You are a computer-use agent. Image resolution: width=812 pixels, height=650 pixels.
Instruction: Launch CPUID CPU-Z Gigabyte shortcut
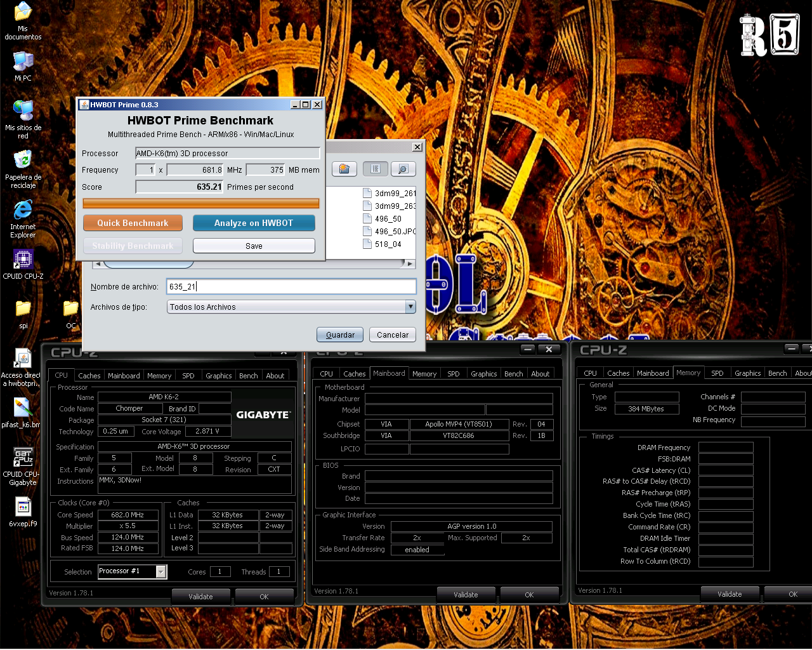click(23, 467)
